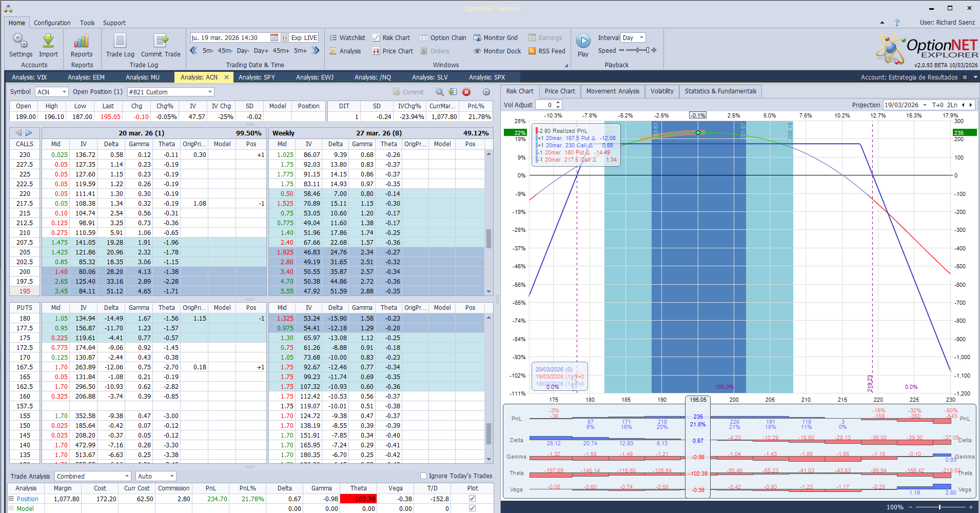Image resolution: width=980 pixels, height=513 pixels.
Task: Open the Combined trade analysis dropdown
Action: pos(127,476)
